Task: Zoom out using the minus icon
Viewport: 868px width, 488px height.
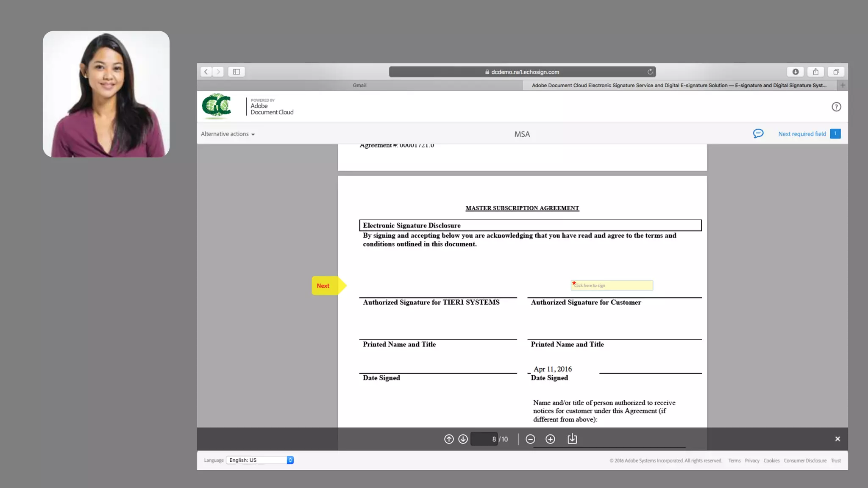Action: 530,439
